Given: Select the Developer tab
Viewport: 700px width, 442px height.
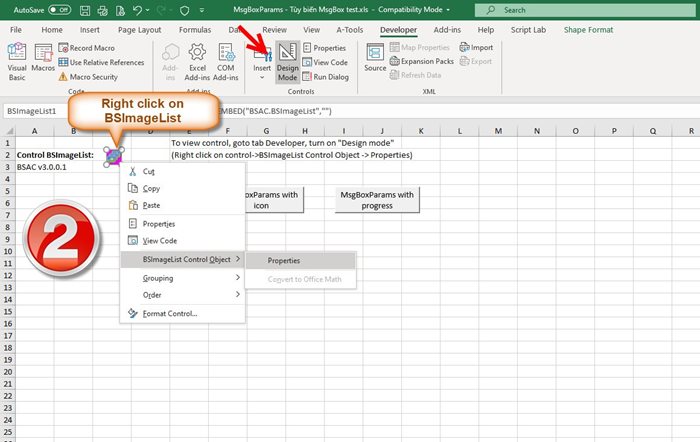Looking at the screenshot, I should [x=398, y=29].
